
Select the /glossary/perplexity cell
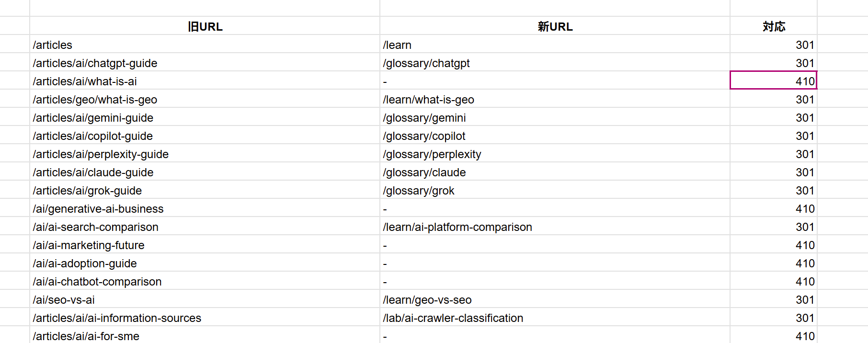[x=555, y=154]
